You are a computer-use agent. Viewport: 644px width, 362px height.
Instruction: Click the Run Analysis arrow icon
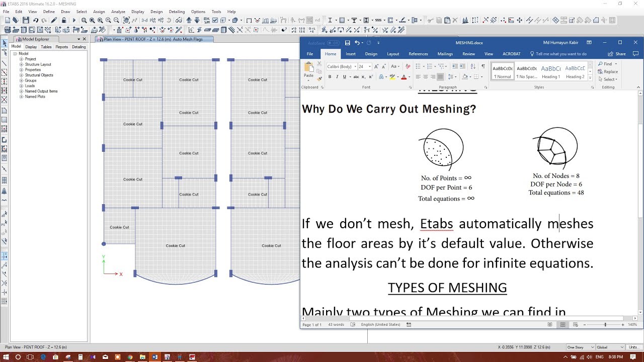point(73,21)
